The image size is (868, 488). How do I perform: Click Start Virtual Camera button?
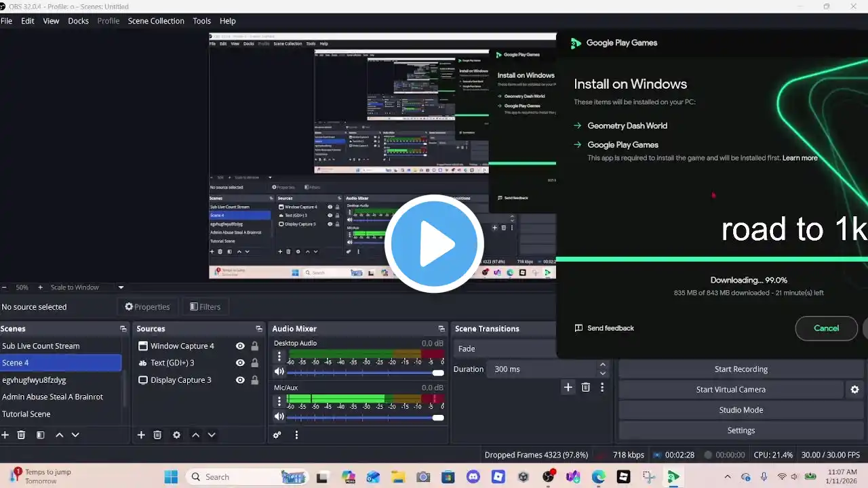(730, 390)
